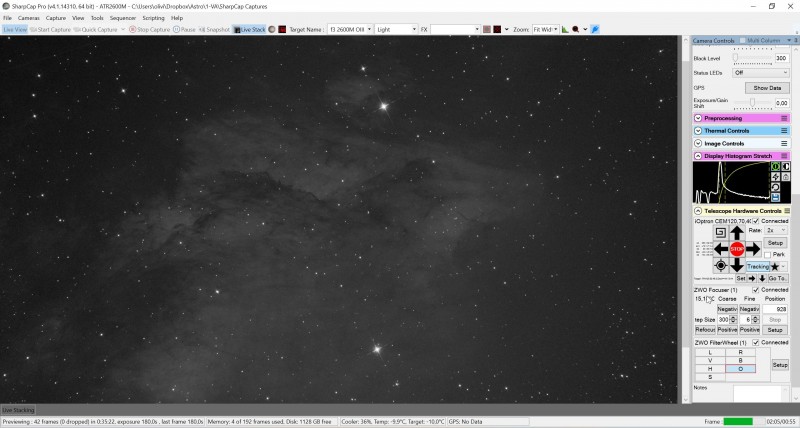Image resolution: width=800 pixels, height=428 pixels.
Task: Slew the mount left with the left arrow
Action: coord(721,249)
